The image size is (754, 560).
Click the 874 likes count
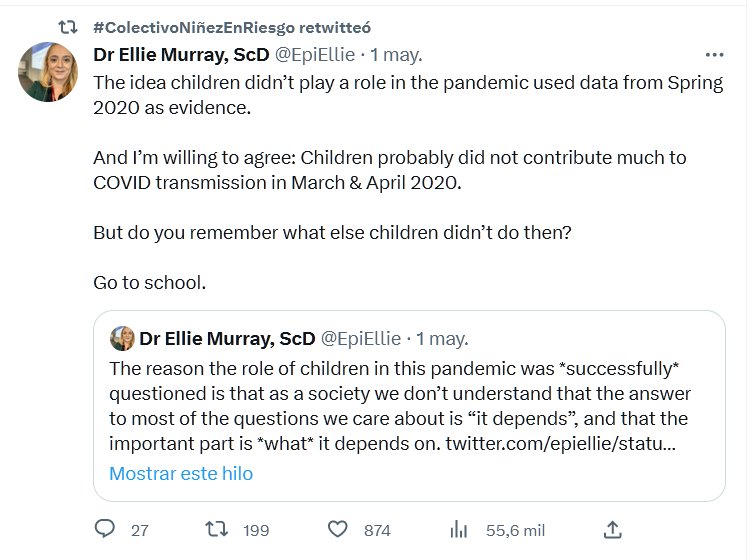[x=377, y=530]
